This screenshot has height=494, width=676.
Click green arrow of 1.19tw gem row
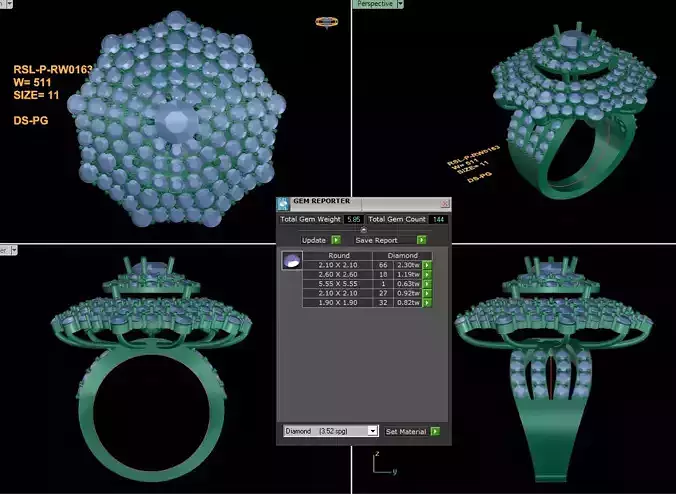tap(427, 274)
